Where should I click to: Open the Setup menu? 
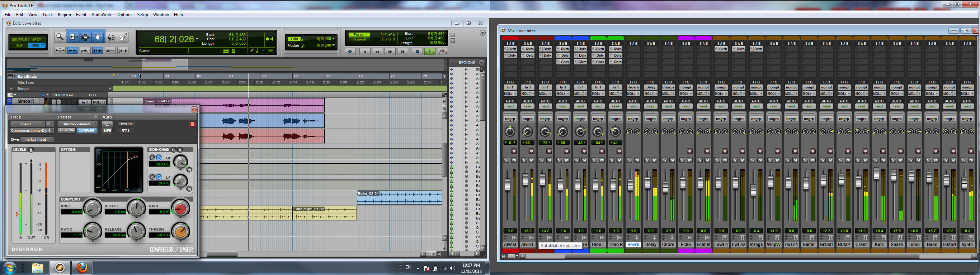pos(143,14)
